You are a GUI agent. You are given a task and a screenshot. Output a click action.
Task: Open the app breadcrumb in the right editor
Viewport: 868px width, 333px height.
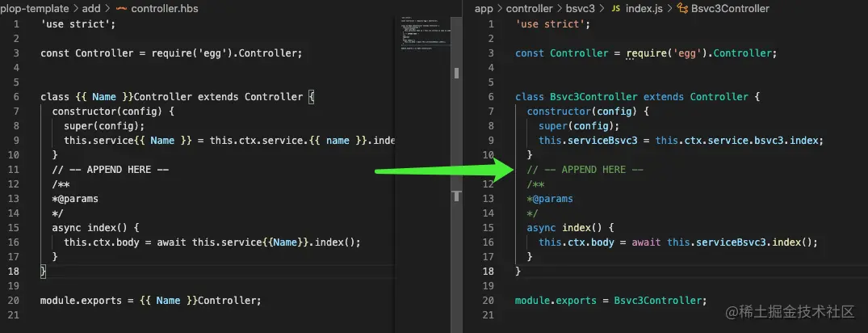click(x=484, y=9)
